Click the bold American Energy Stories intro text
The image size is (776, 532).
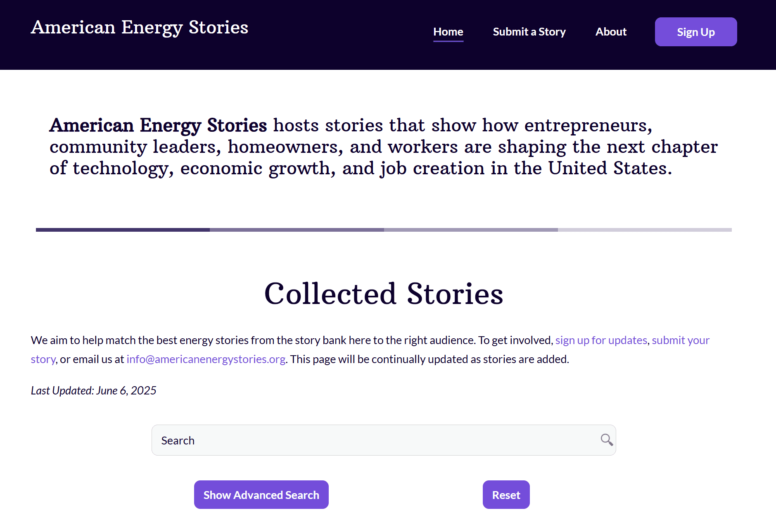pos(158,126)
